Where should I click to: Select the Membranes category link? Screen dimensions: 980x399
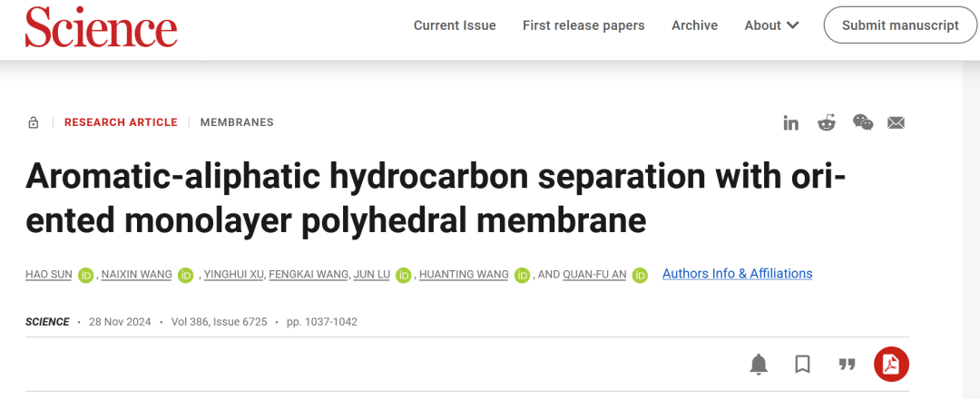[x=237, y=122]
